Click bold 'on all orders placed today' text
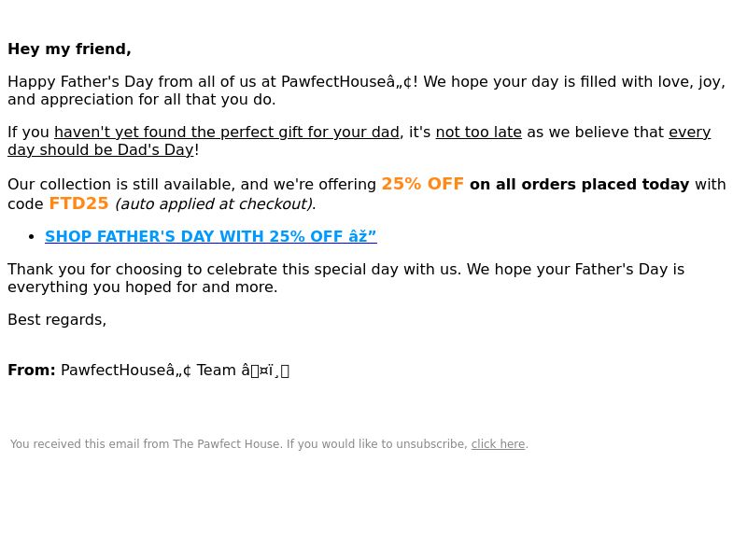 (579, 184)
